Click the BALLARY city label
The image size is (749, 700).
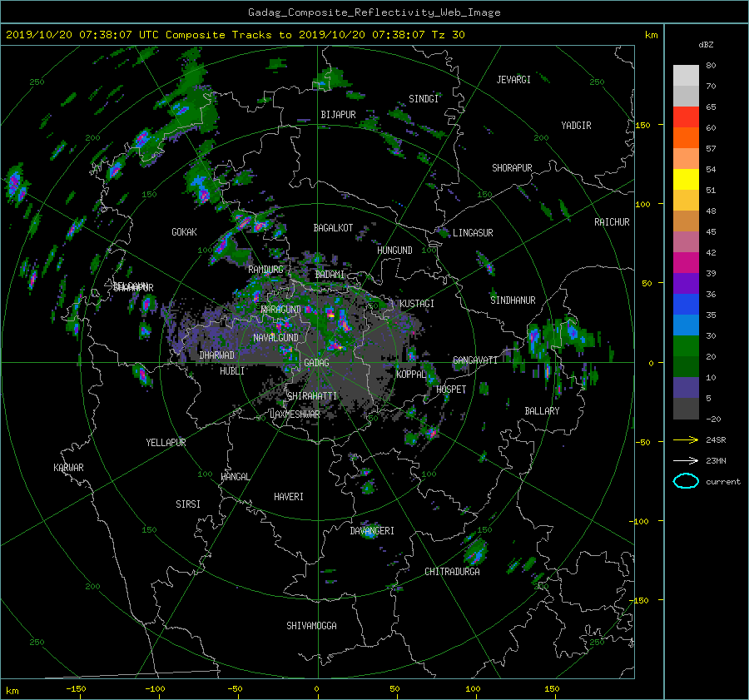[x=542, y=411]
